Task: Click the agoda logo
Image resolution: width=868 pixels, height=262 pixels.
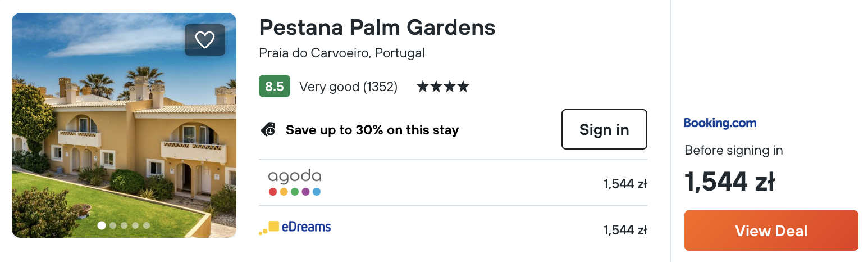Action: 295,183
